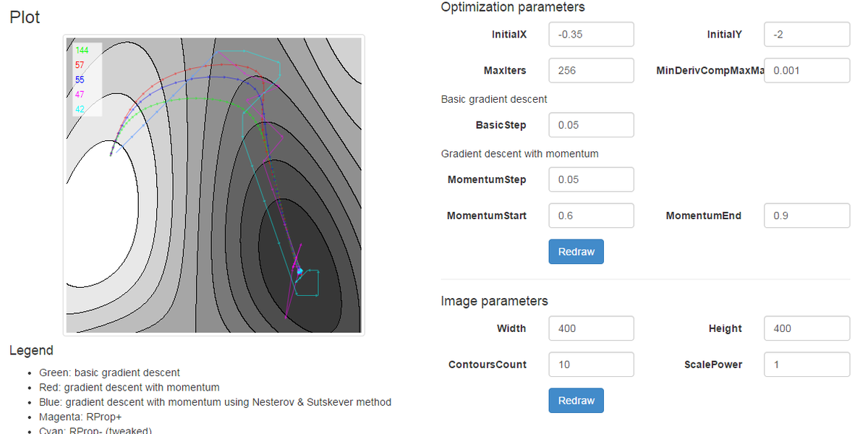Click the MinDerivCompMax input field
868x434 pixels.
pos(807,70)
